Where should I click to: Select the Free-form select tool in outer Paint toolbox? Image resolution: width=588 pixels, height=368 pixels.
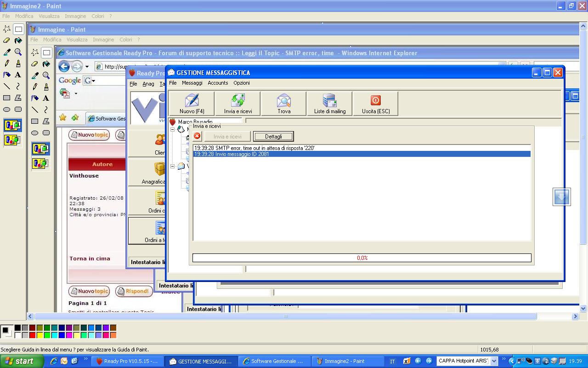7,29
